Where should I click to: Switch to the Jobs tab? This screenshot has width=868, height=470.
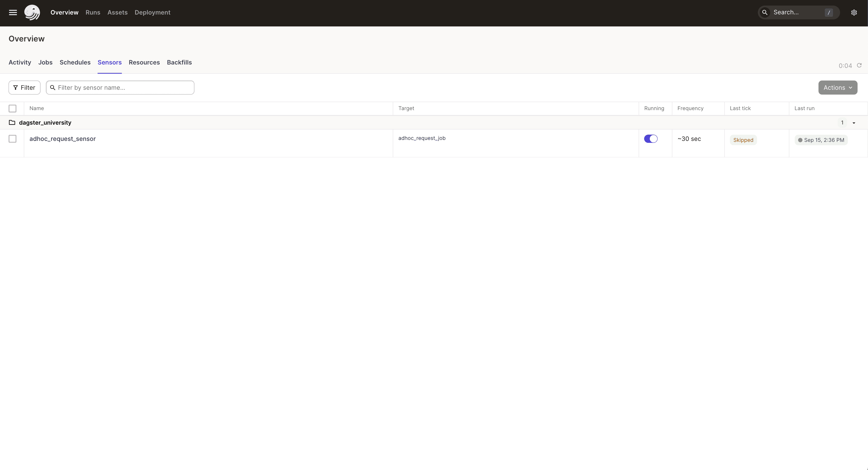pos(45,62)
